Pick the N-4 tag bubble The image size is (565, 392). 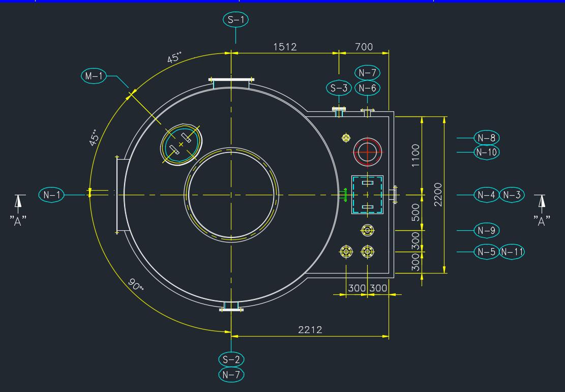click(x=486, y=195)
